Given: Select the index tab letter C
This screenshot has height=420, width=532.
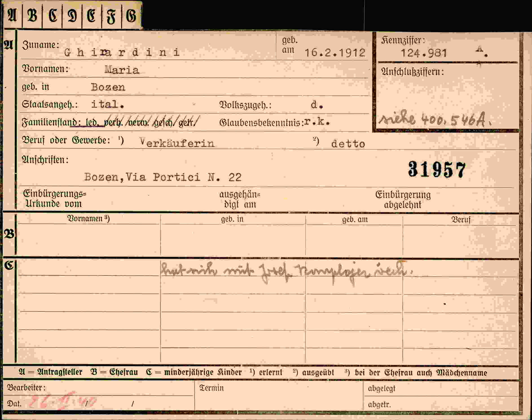Looking at the screenshot, I should pos(53,16).
